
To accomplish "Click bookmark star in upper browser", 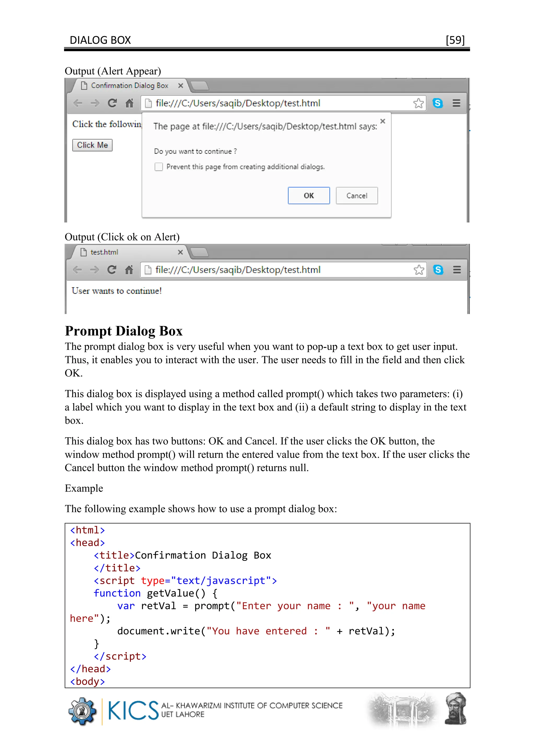I will (418, 103).
